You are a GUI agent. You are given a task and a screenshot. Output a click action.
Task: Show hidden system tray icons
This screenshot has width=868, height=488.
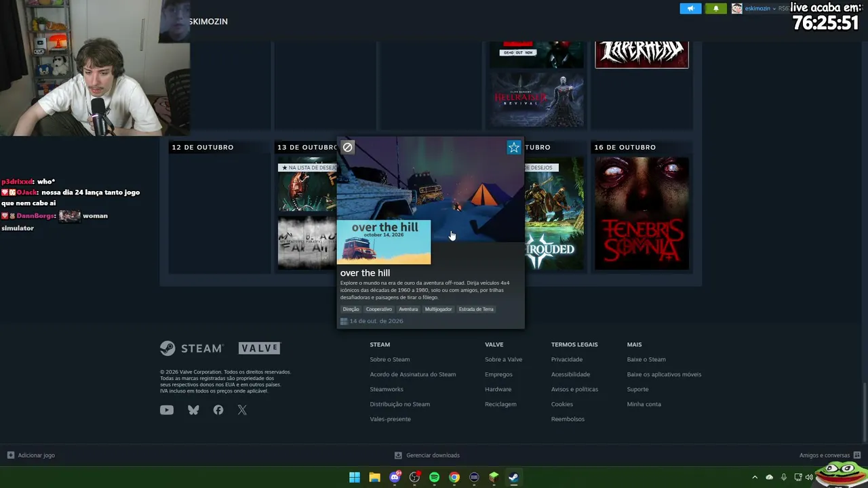point(755,477)
